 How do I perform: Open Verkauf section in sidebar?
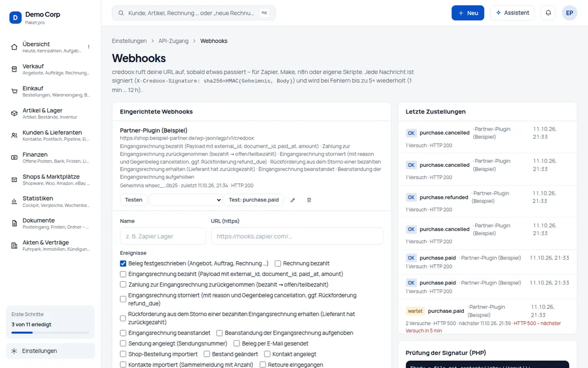[50, 69]
